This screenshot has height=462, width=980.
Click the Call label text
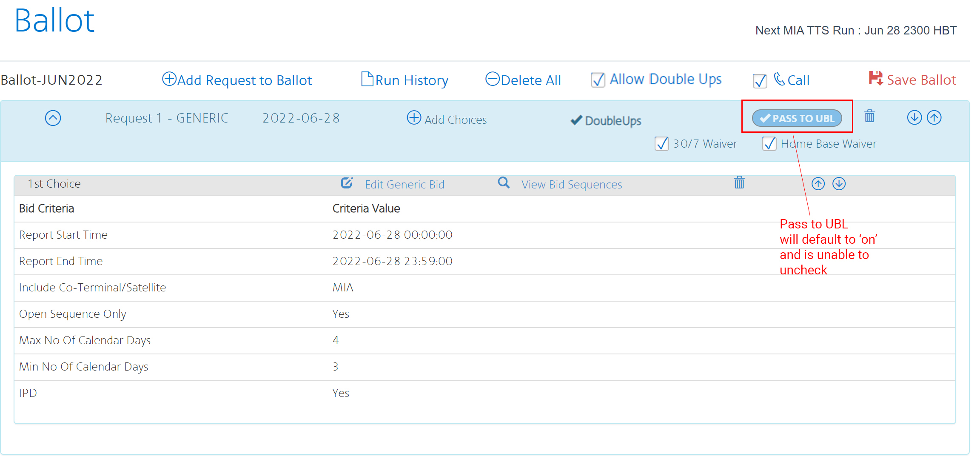(798, 80)
